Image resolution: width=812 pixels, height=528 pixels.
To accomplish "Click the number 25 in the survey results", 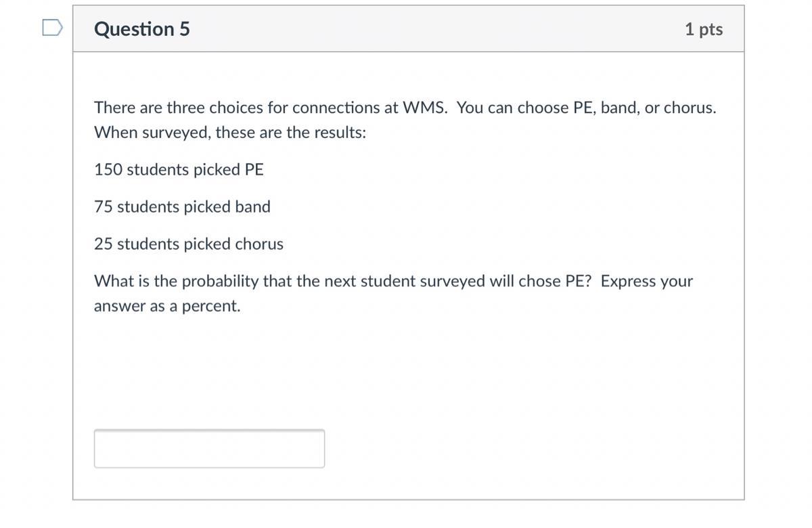I will (x=103, y=244).
